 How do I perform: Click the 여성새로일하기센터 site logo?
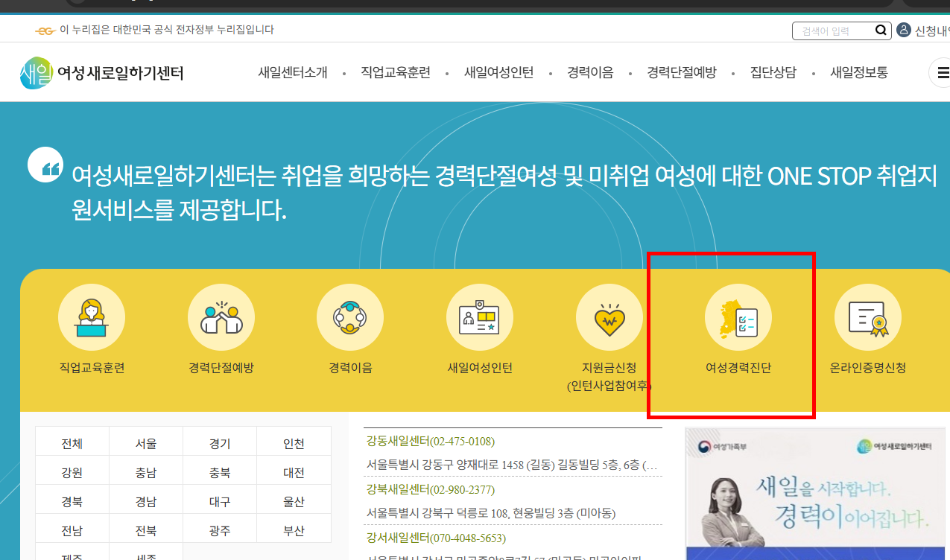pyautogui.click(x=102, y=72)
